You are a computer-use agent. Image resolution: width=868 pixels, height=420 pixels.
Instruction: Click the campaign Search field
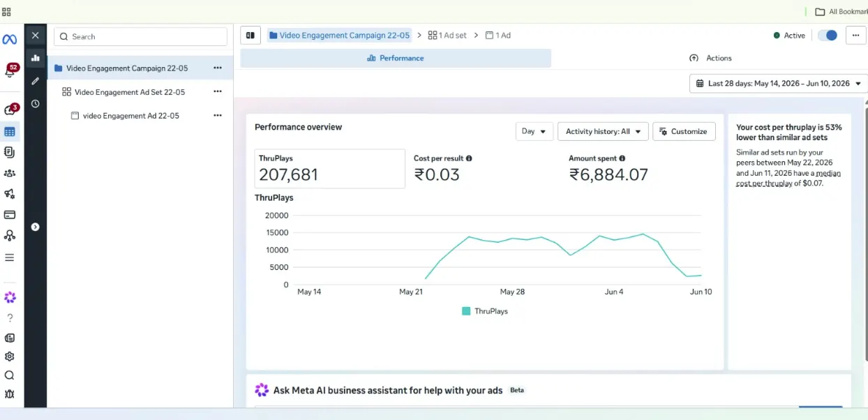pyautogui.click(x=140, y=36)
